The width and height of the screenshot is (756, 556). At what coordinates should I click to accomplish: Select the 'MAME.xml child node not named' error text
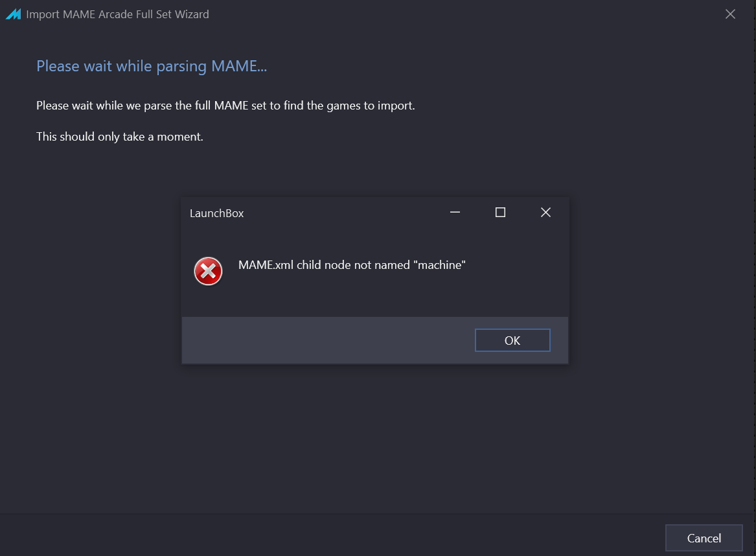(x=352, y=265)
